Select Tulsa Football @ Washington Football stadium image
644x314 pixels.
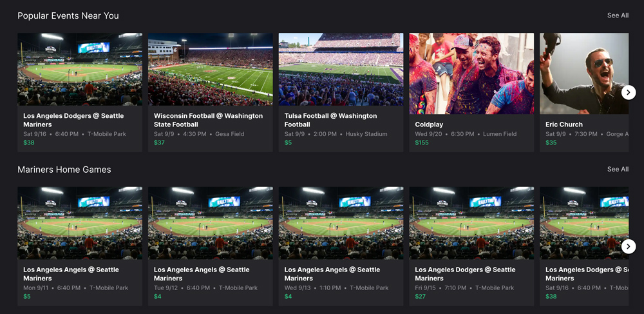(341, 70)
